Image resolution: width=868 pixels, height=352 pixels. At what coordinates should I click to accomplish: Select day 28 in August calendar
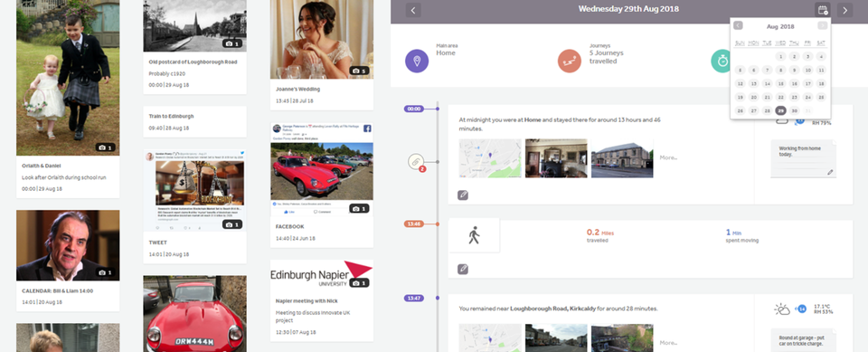click(x=768, y=110)
